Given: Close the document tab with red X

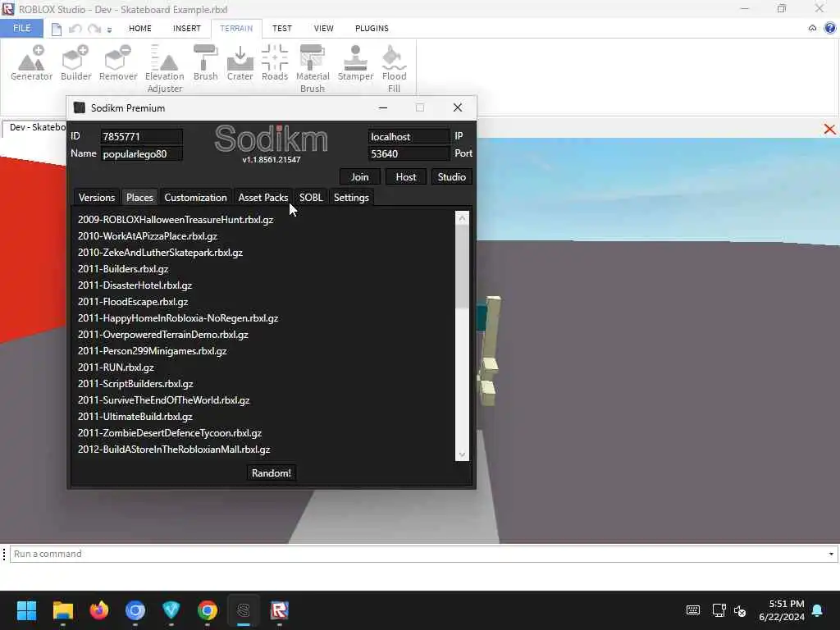Looking at the screenshot, I should click(829, 129).
